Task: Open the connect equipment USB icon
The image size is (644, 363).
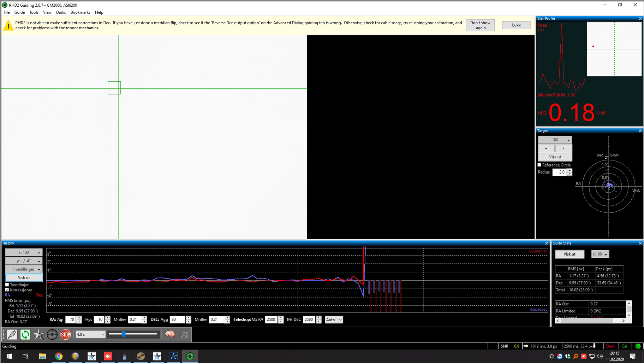Action: 12,334
